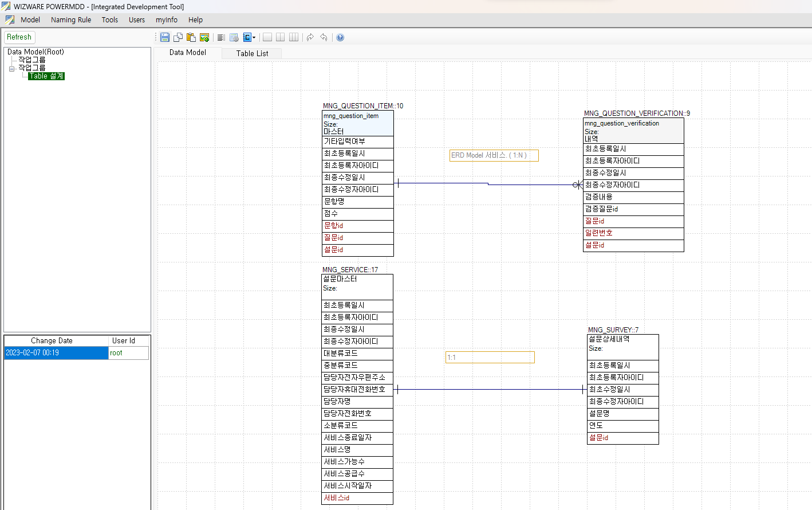Click the redo arrow icon
This screenshot has height=510, width=812.
310,37
